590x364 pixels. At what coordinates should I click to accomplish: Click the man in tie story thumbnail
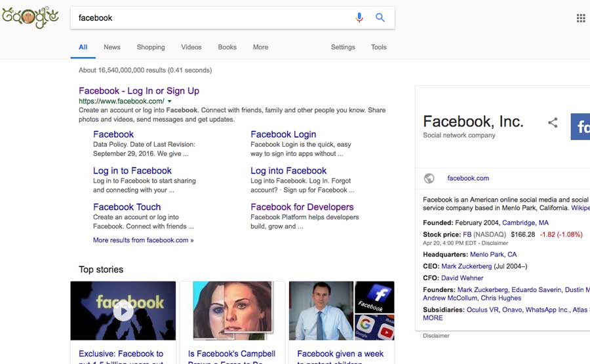(x=321, y=311)
